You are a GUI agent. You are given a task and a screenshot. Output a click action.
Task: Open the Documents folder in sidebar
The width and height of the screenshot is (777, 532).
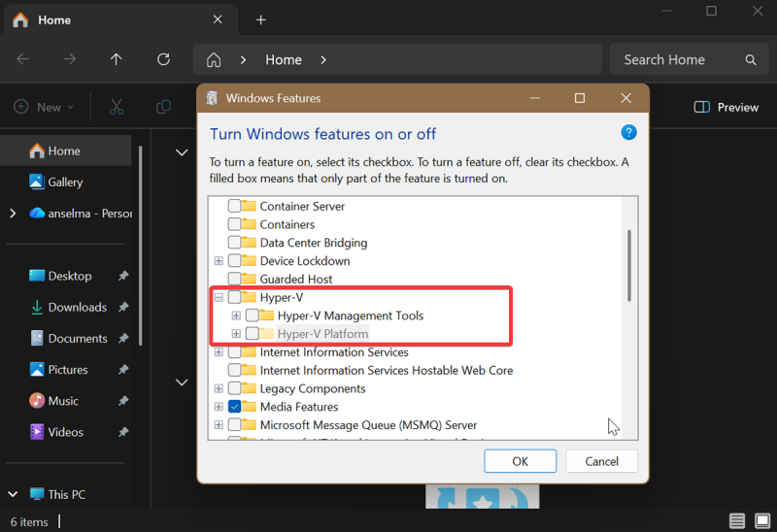pos(78,338)
